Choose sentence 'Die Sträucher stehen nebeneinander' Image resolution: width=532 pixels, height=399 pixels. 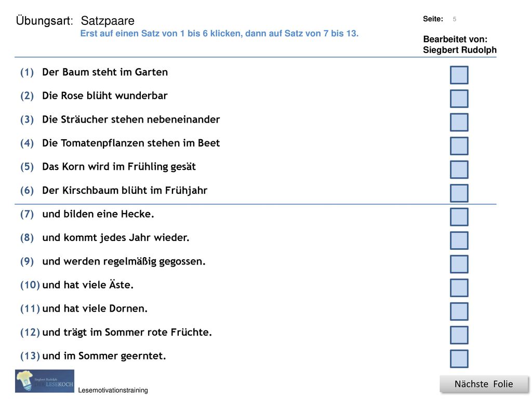pyautogui.click(x=131, y=119)
